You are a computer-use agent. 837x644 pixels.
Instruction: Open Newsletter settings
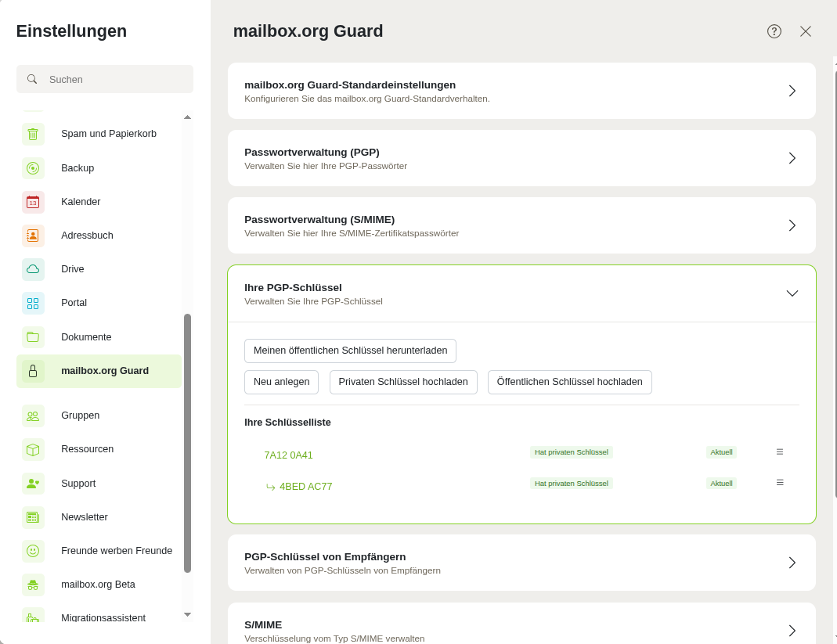99,517
